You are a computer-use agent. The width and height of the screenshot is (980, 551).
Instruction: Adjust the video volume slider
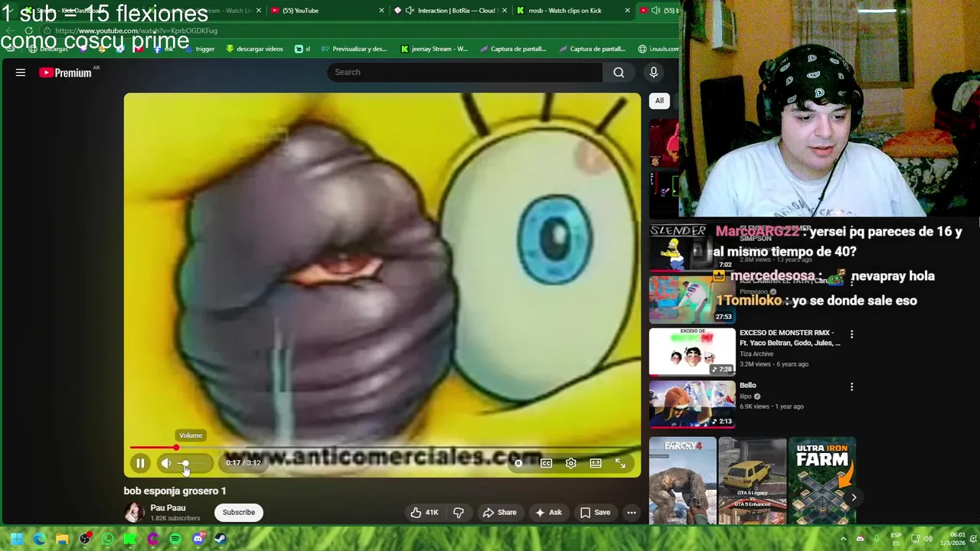click(193, 463)
